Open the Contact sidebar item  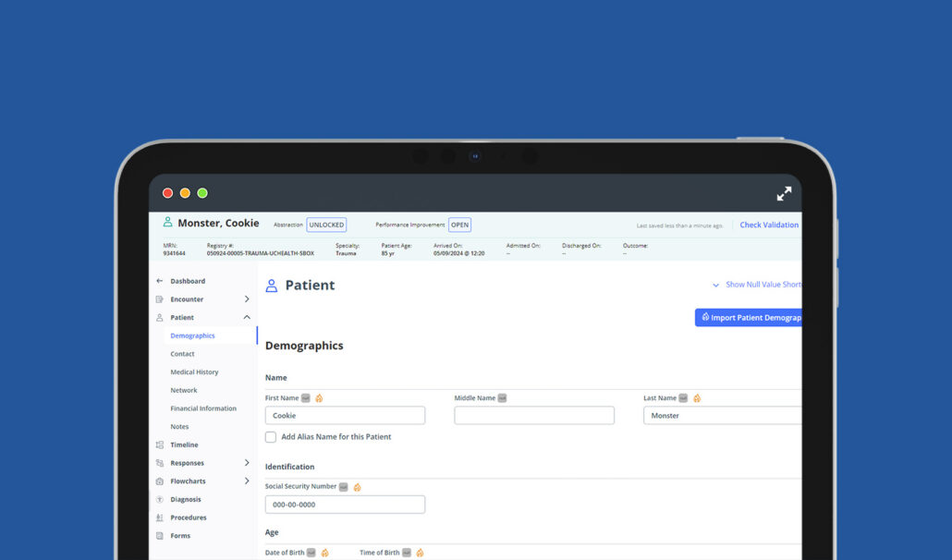(182, 354)
